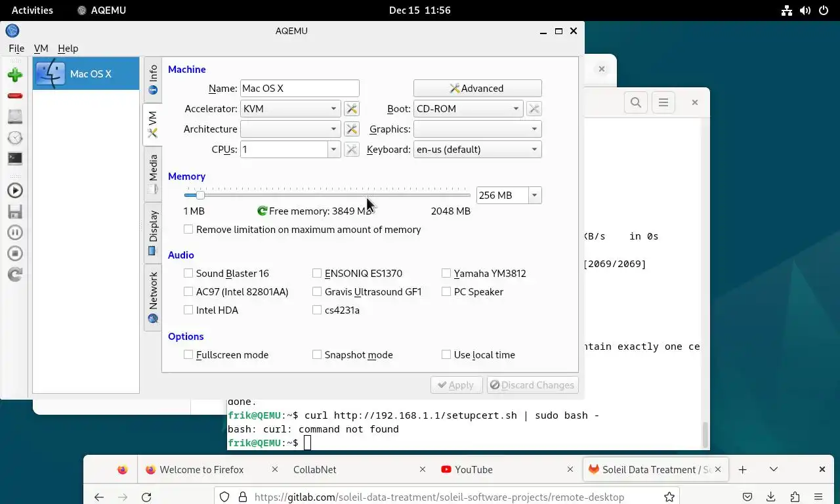
Task: Open the Architecture dropdown
Action: coord(290,129)
